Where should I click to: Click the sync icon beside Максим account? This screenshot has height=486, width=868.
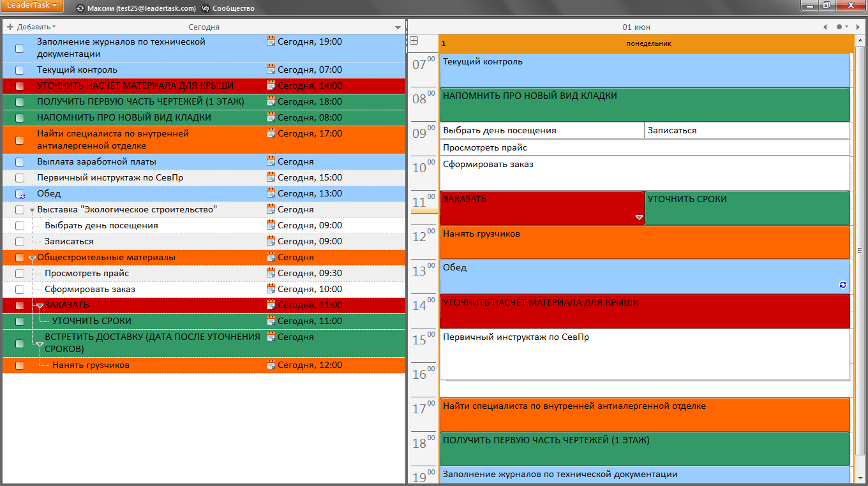pos(80,9)
